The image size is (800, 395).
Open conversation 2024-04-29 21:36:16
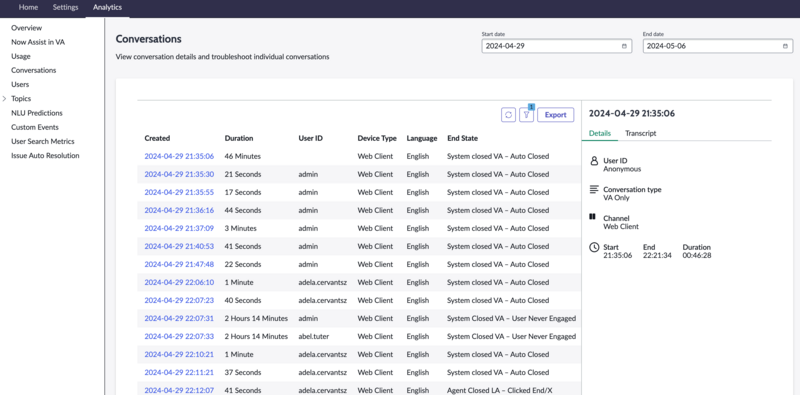tap(179, 210)
